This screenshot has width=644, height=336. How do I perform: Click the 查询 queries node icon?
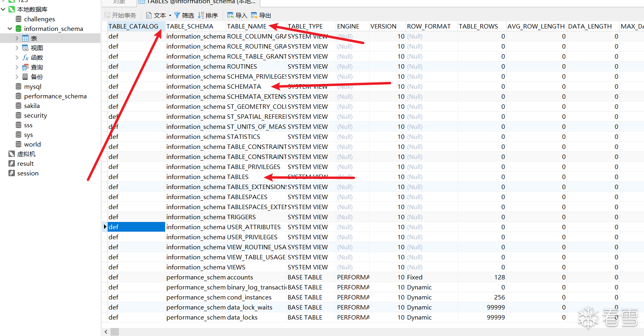point(25,67)
